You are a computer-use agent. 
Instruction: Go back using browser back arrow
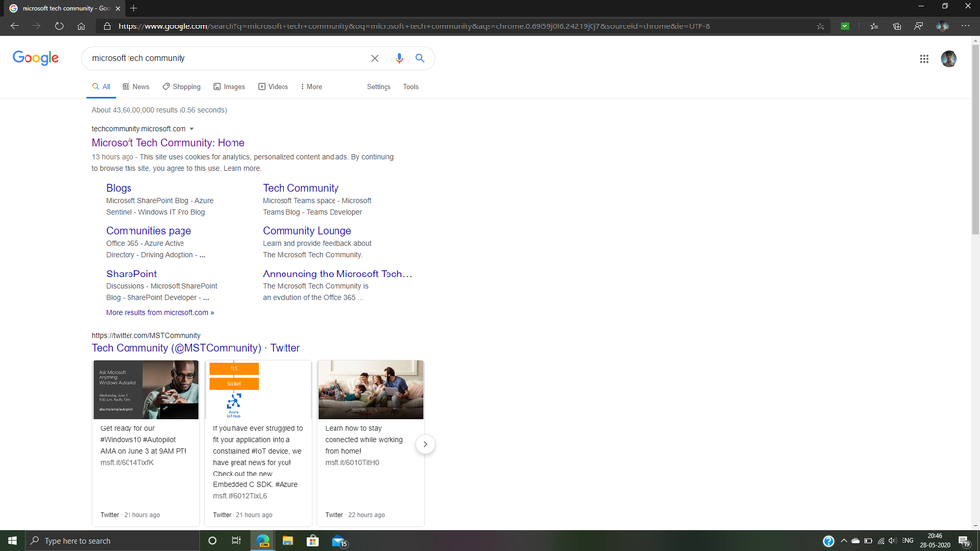pos(14,26)
